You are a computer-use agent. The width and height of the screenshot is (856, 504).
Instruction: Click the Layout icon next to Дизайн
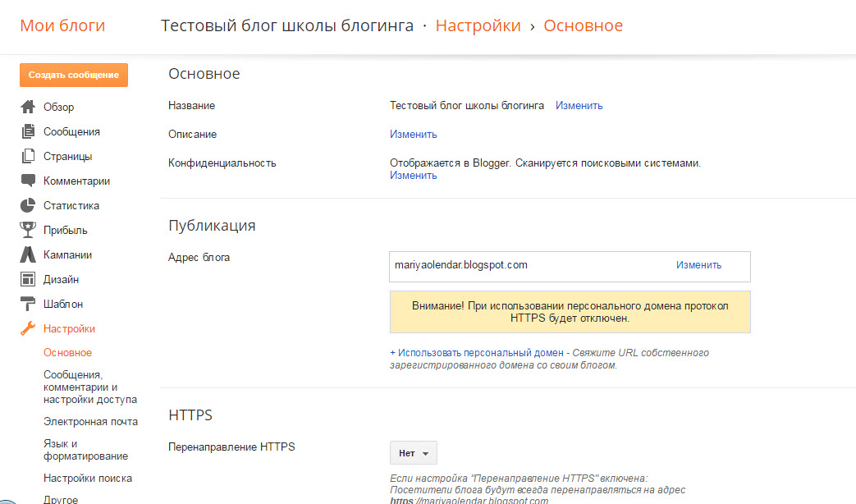click(x=28, y=279)
